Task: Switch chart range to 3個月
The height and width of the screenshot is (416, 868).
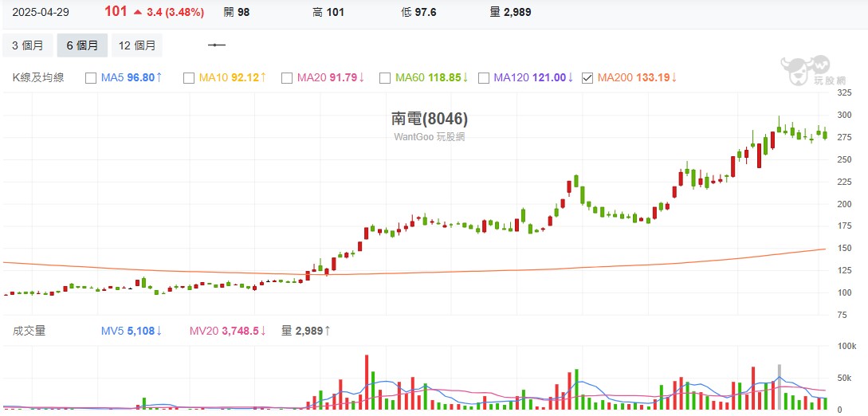Action: coord(28,45)
